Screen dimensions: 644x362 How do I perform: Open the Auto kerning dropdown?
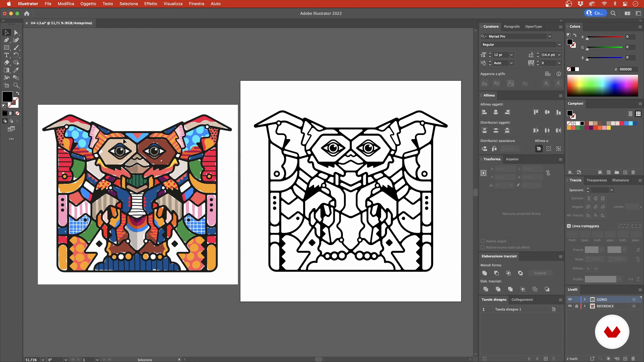[511, 63]
